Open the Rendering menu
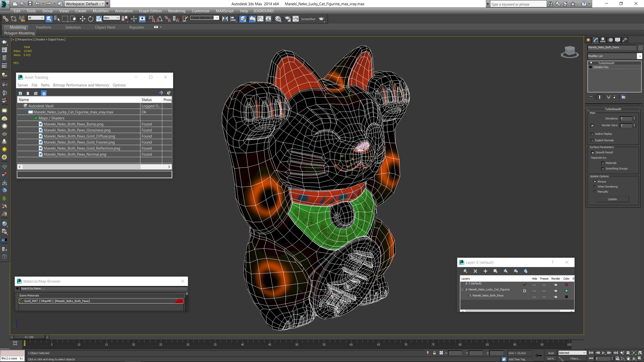The height and width of the screenshot is (362, 644). 176,11
